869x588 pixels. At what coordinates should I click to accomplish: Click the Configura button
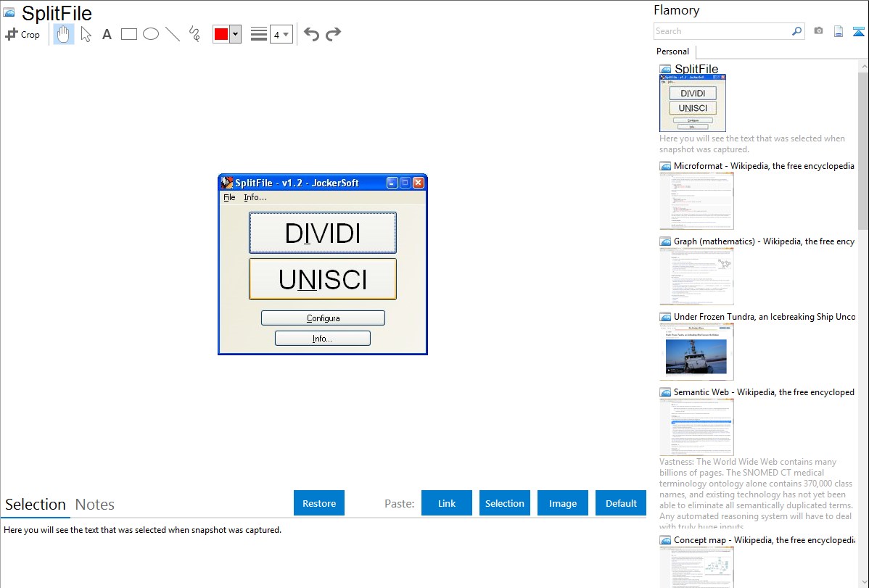(x=323, y=318)
